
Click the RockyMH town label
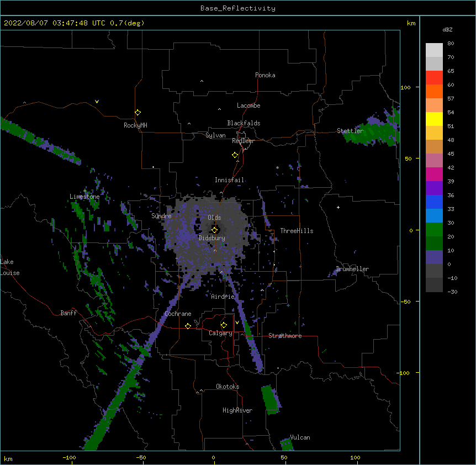[x=135, y=125]
